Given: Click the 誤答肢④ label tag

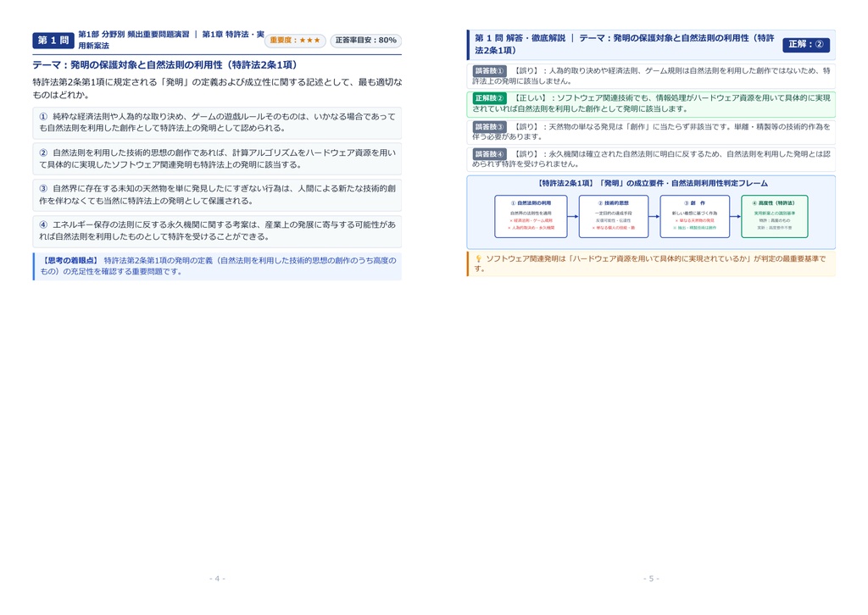Looking at the screenshot, I should [489, 154].
